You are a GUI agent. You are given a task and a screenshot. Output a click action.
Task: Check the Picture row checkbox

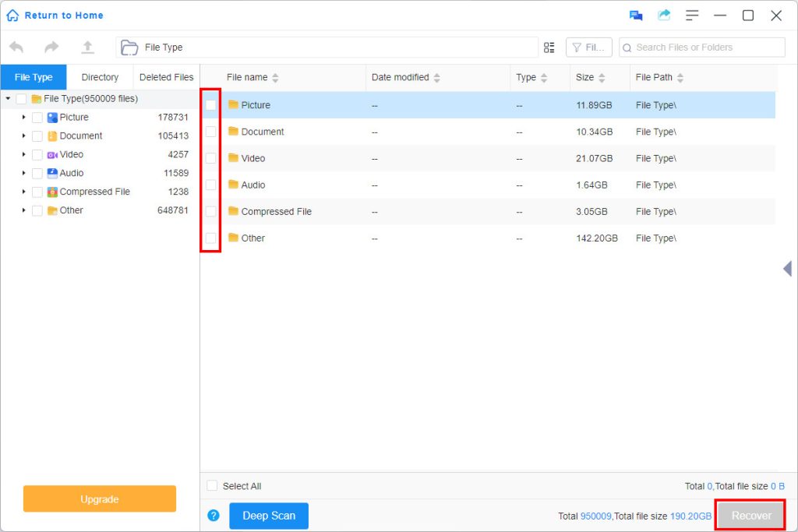click(209, 104)
